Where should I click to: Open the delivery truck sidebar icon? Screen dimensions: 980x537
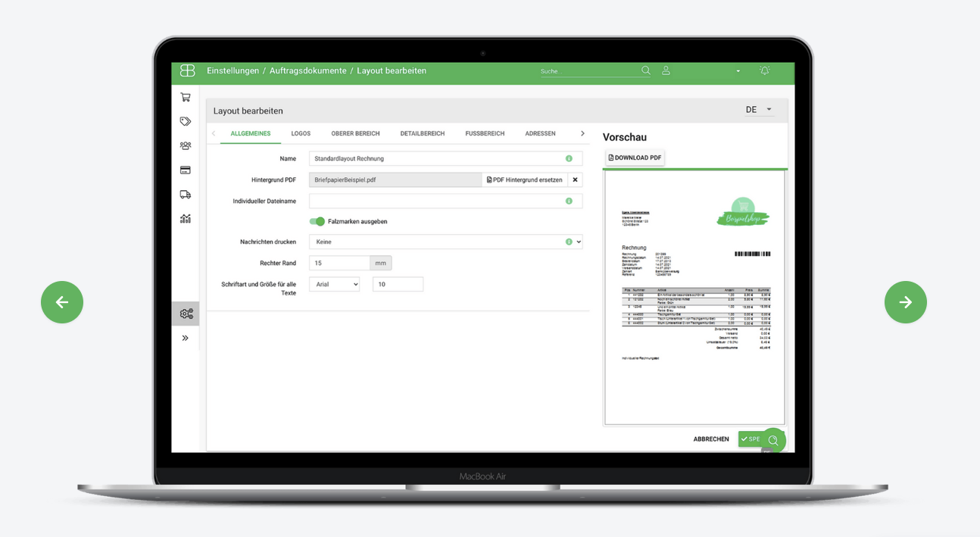click(186, 195)
